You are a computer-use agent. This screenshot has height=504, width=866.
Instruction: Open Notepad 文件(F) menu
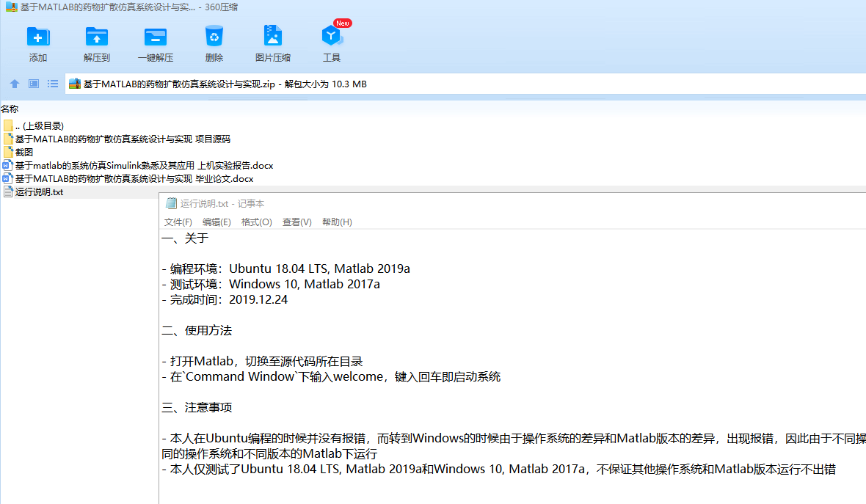coord(178,222)
